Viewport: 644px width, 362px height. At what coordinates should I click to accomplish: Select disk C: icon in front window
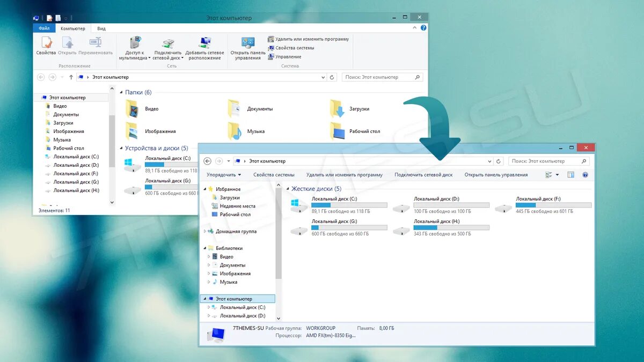click(298, 205)
